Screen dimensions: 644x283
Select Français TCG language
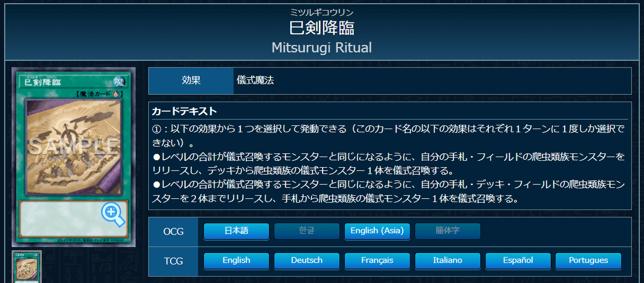pos(377,260)
